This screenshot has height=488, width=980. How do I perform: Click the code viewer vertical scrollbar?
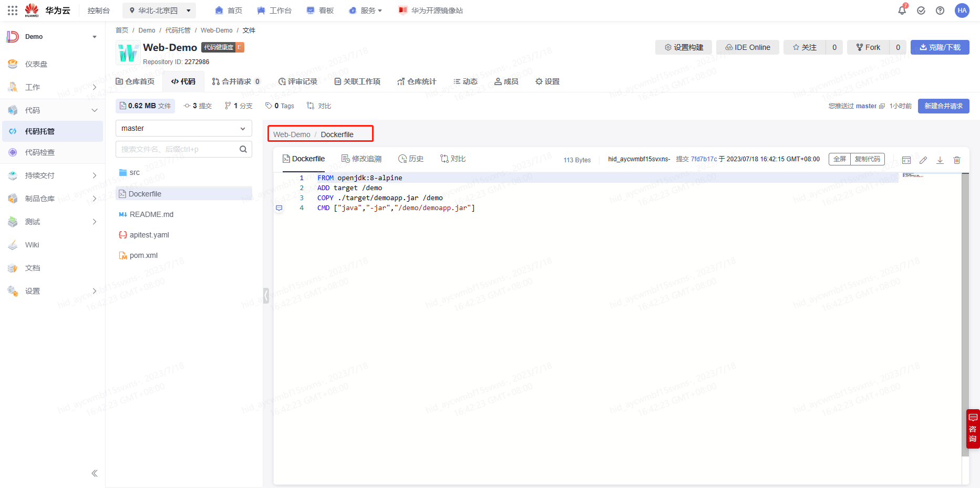[965, 315]
